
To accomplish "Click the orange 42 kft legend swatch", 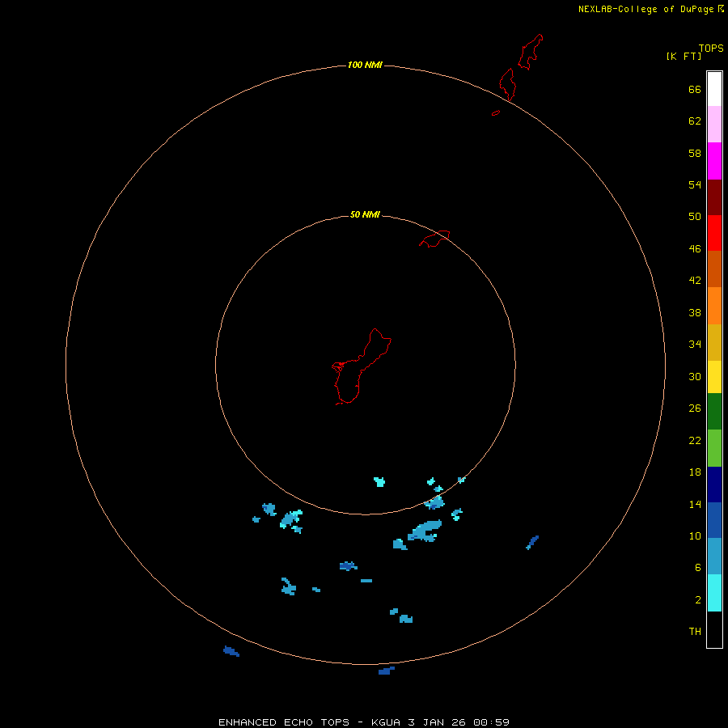I will click(x=714, y=306).
